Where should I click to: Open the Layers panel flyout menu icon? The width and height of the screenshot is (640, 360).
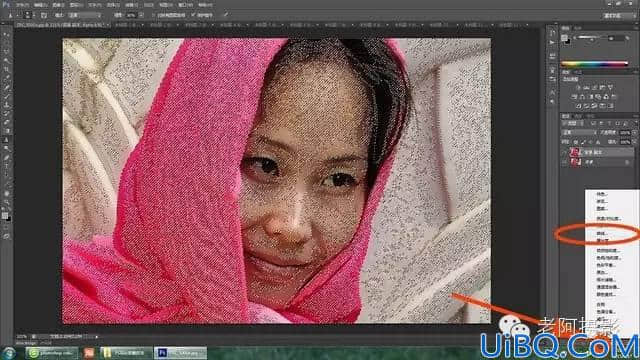[636, 116]
